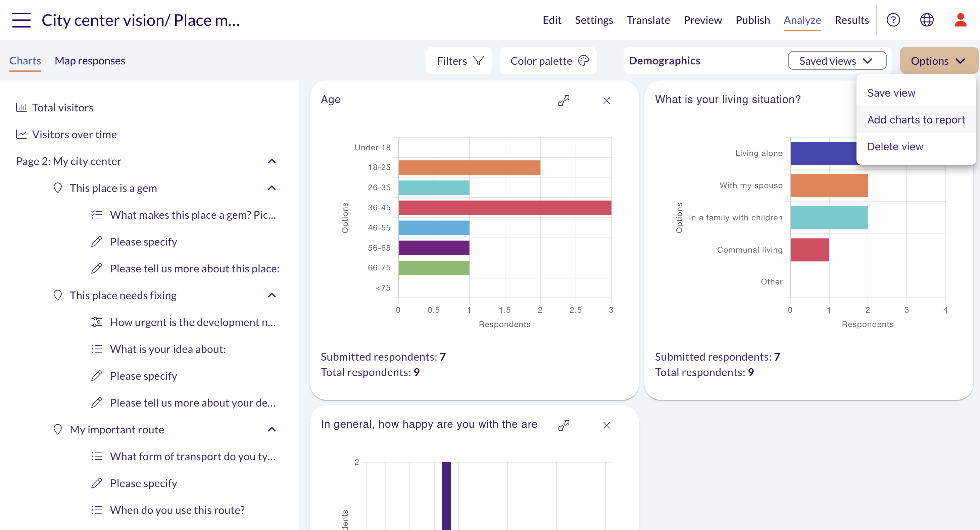Click the funnel icon on Filters button

coord(478,60)
